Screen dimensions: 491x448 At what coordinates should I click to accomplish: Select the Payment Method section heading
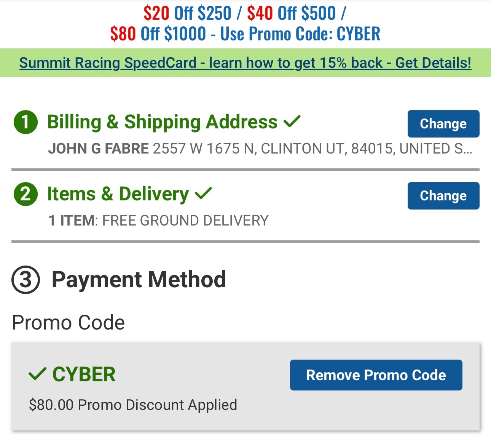pos(139,280)
